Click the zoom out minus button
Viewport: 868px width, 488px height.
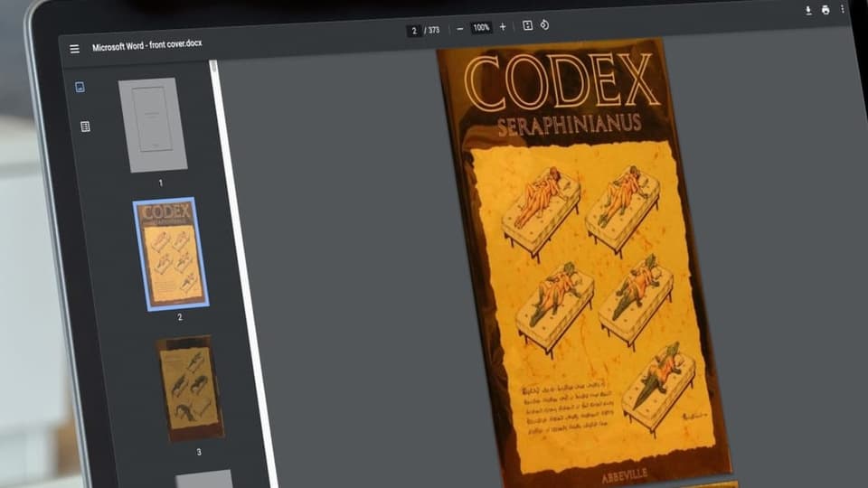[x=460, y=28]
